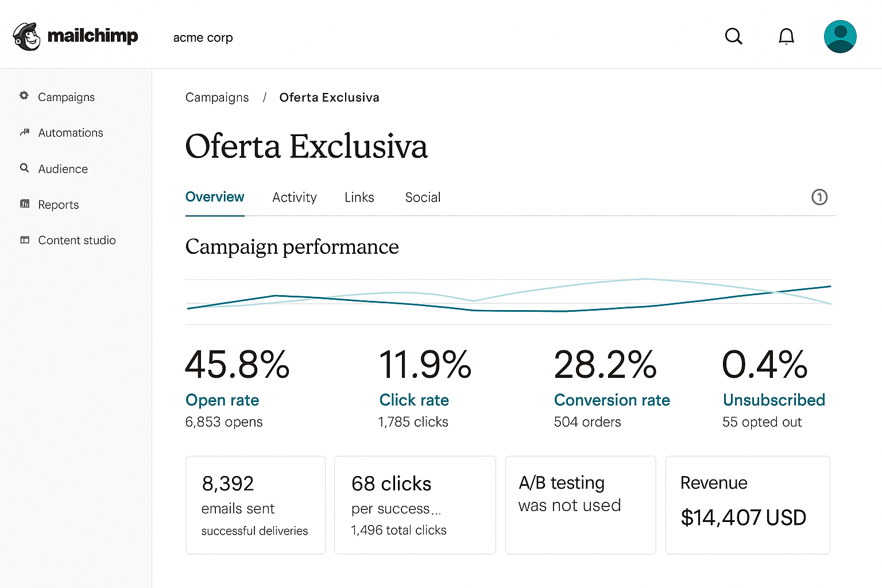Click the Campaigns gear icon in sidebar

click(x=24, y=96)
